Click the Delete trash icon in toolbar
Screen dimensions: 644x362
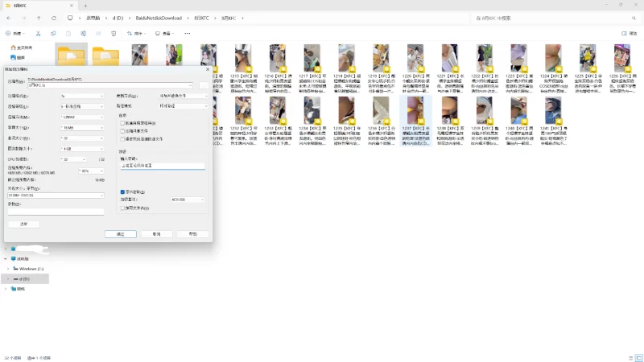[x=114, y=33]
